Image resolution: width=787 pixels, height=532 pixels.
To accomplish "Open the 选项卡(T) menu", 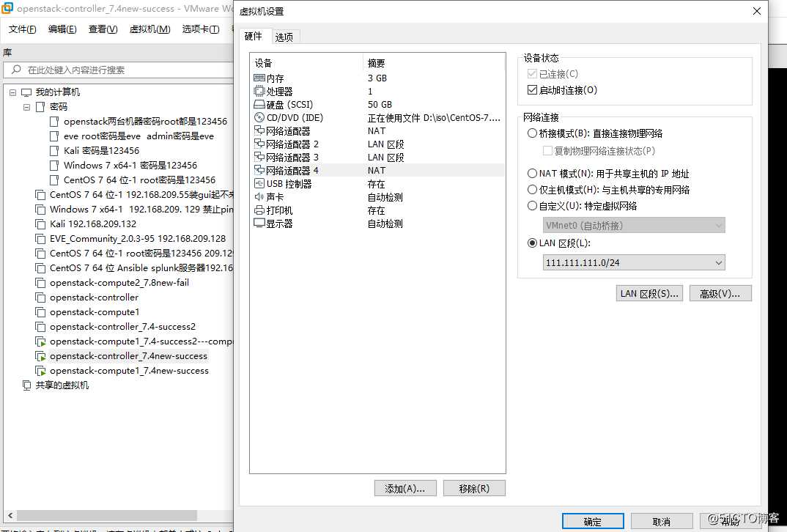I will 200,29.
